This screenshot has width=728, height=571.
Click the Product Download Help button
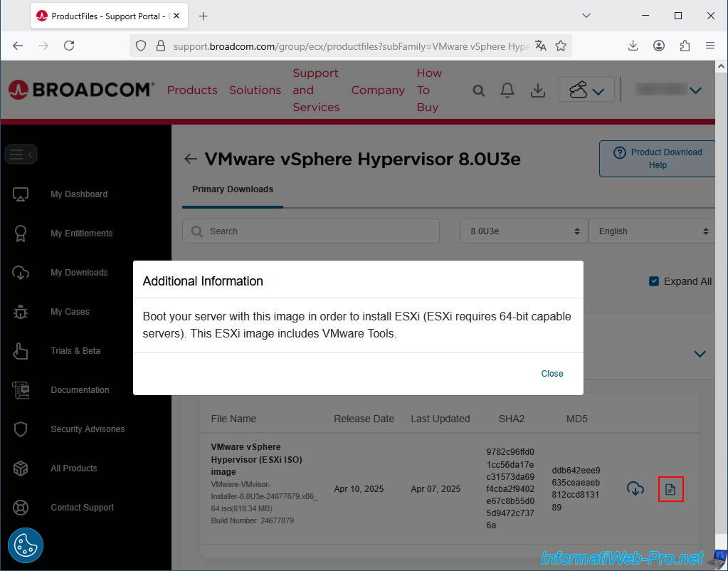[657, 158]
